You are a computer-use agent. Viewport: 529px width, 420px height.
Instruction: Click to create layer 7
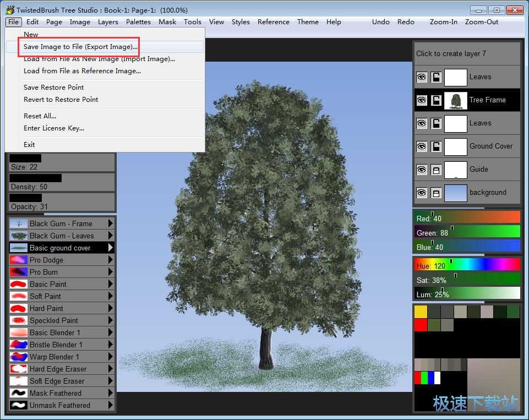[467, 54]
